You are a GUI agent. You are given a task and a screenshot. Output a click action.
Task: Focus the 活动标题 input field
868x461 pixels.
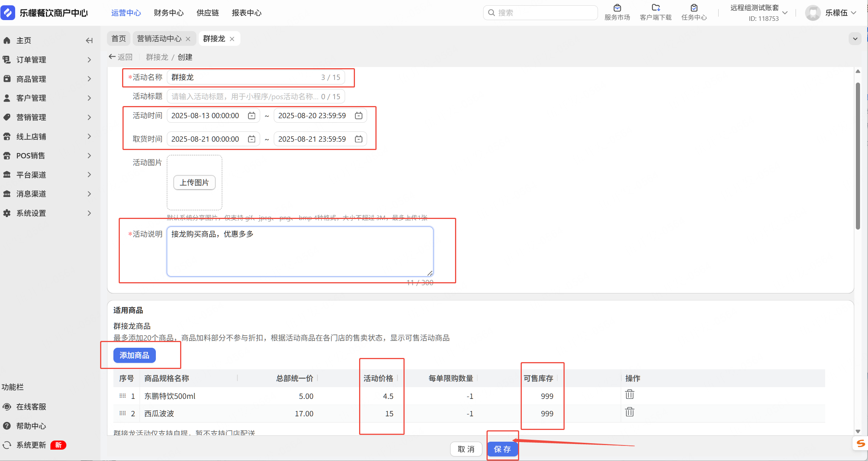point(245,97)
